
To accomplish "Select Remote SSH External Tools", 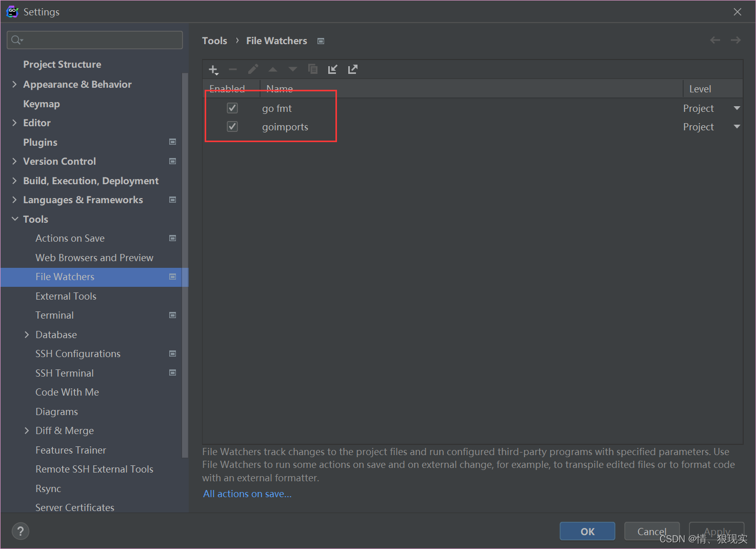I will [x=94, y=469].
